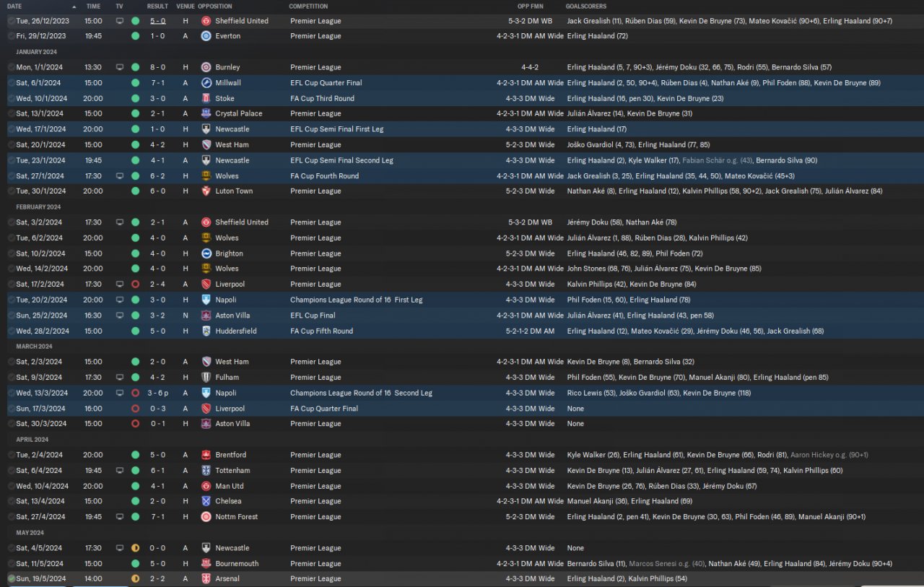Click the Bournemouth opposition name

pos(237,563)
